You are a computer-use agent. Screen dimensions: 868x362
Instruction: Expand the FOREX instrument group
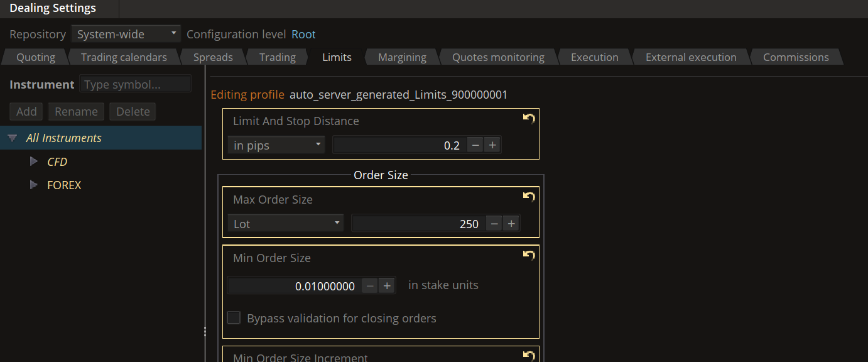[x=34, y=185]
